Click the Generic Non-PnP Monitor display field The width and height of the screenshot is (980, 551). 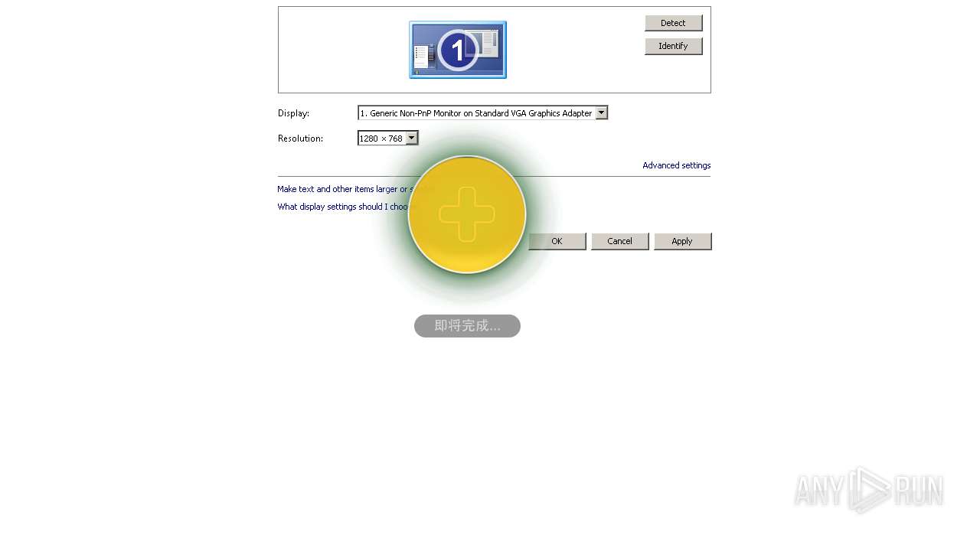[482, 113]
